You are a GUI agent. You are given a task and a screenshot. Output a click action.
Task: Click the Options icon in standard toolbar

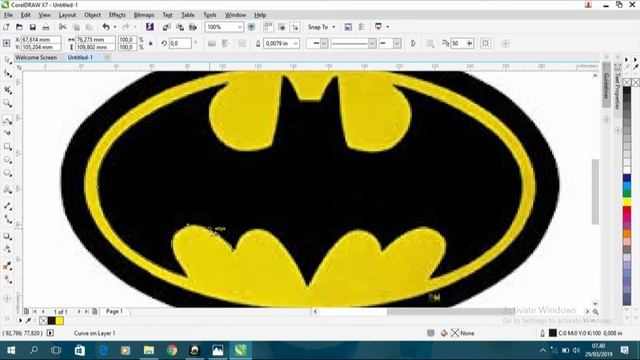click(x=362, y=27)
